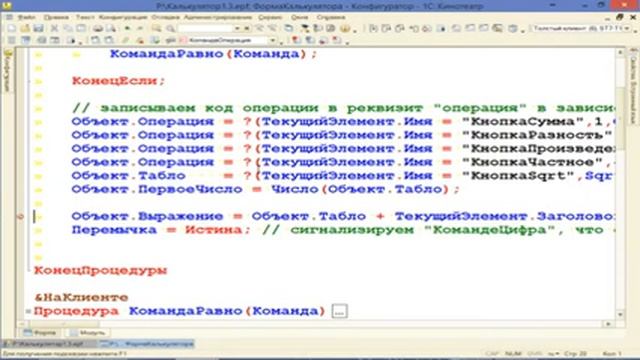Open the client type dropdown at top right

point(627,28)
